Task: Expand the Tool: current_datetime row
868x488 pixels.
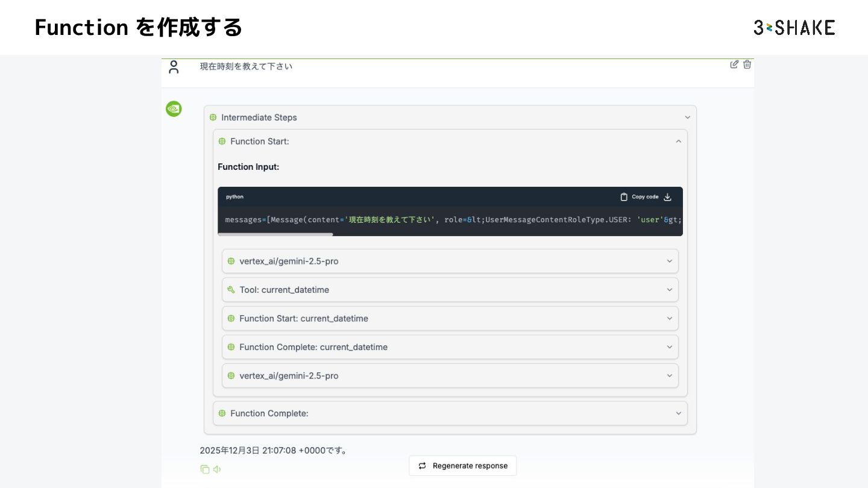Action: click(450, 290)
